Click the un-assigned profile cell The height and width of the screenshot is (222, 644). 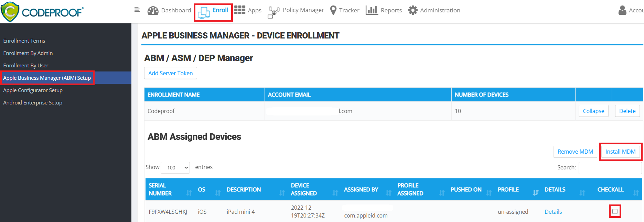513,212
